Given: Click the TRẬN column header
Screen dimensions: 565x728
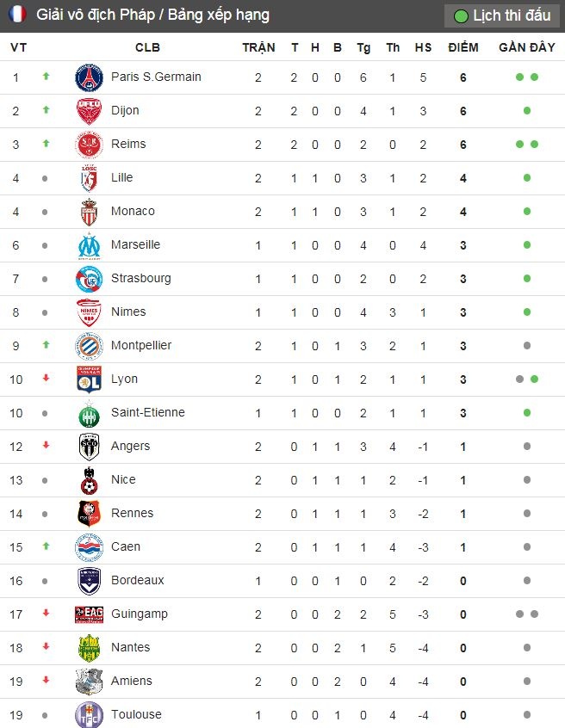Looking at the screenshot, I should [258, 47].
